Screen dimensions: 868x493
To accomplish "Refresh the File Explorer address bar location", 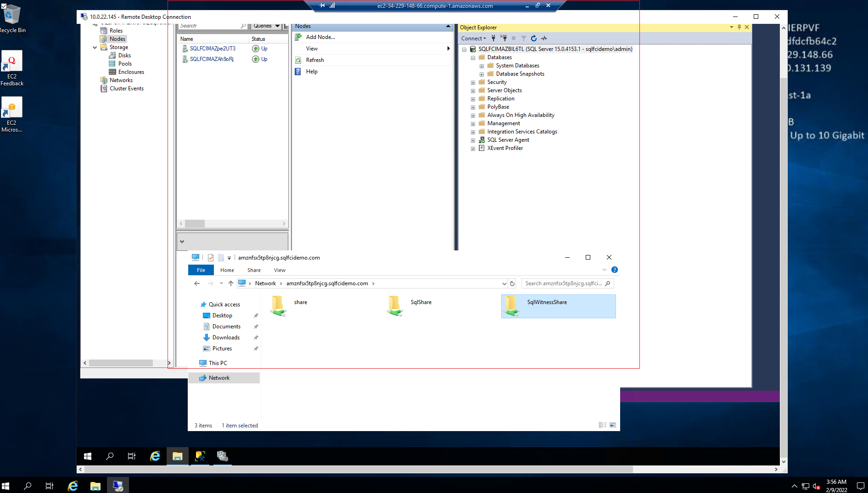I will click(x=512, y=283).
